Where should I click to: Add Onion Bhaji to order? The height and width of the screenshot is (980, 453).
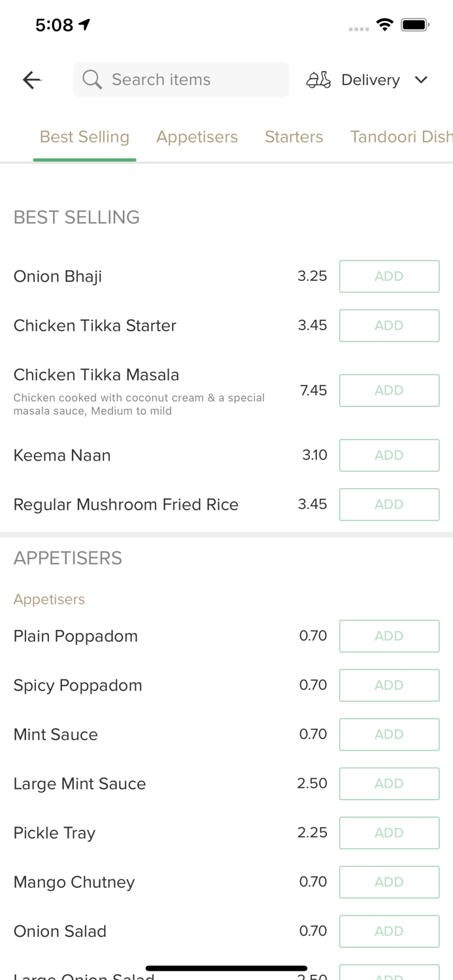[x=389, y=276]
